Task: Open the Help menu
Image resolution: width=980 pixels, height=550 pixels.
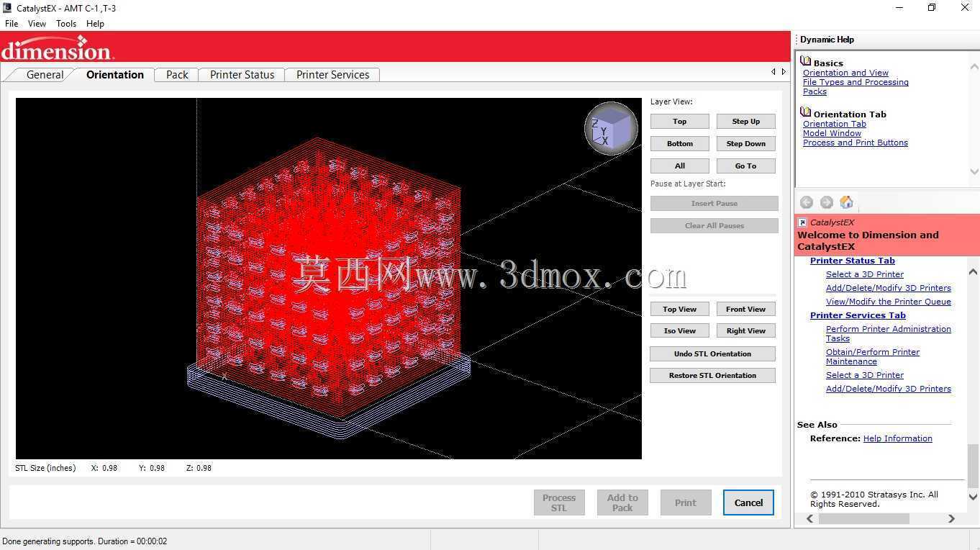Action: coord(95,24)
